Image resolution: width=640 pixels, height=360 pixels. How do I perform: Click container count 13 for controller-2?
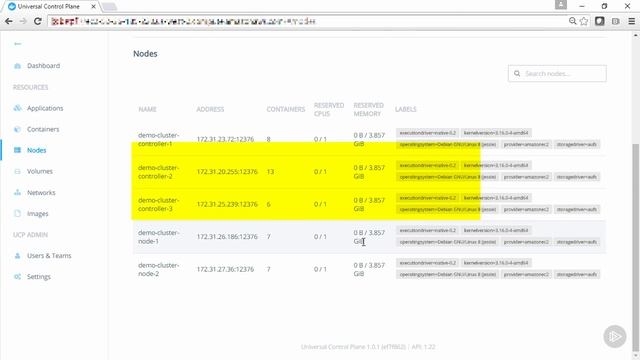tap(270, 172)
